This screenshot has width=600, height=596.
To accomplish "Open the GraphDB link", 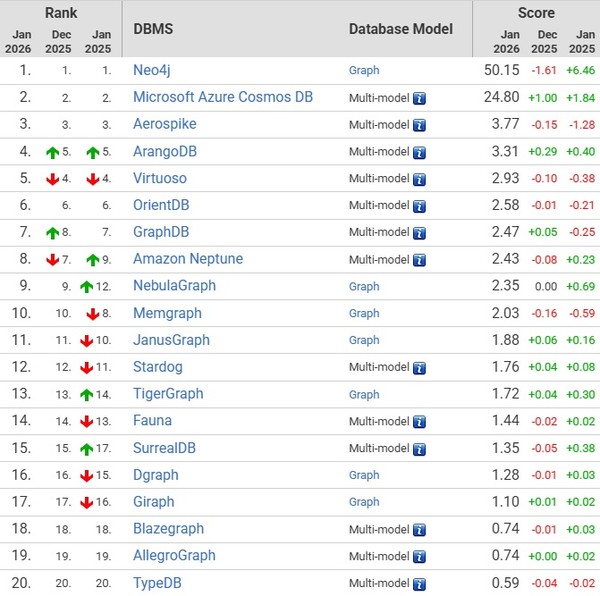I will tap(161, 232).
